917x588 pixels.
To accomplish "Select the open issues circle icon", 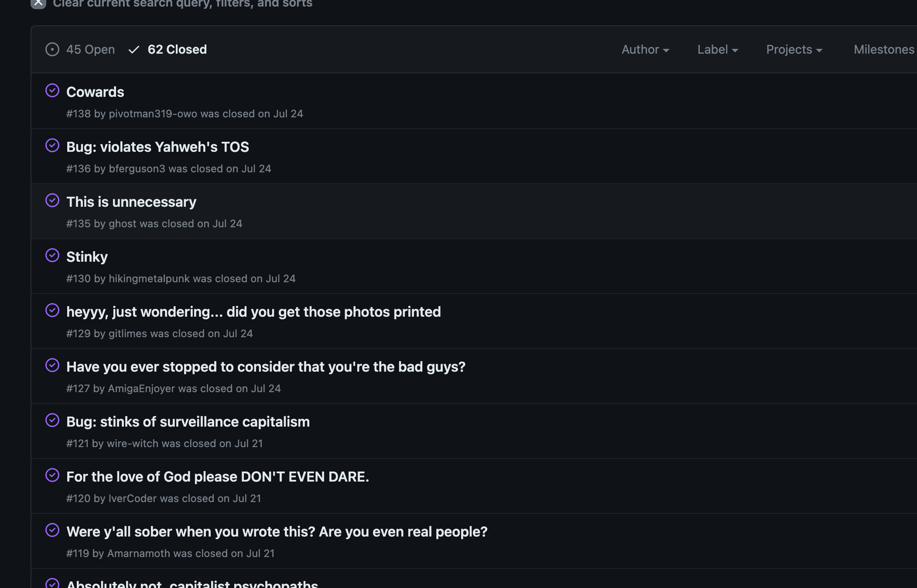I will 52,49.
